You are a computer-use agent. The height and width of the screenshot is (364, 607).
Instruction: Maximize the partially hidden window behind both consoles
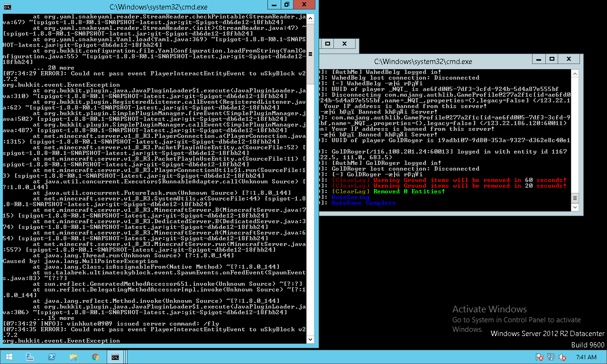click(327, 44)
